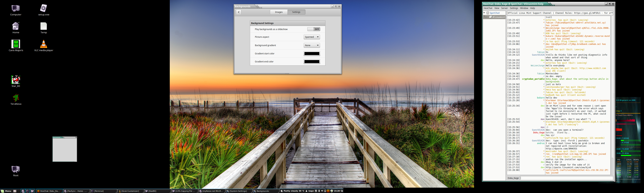Open the Server menu in HexChat

[504, 8]
